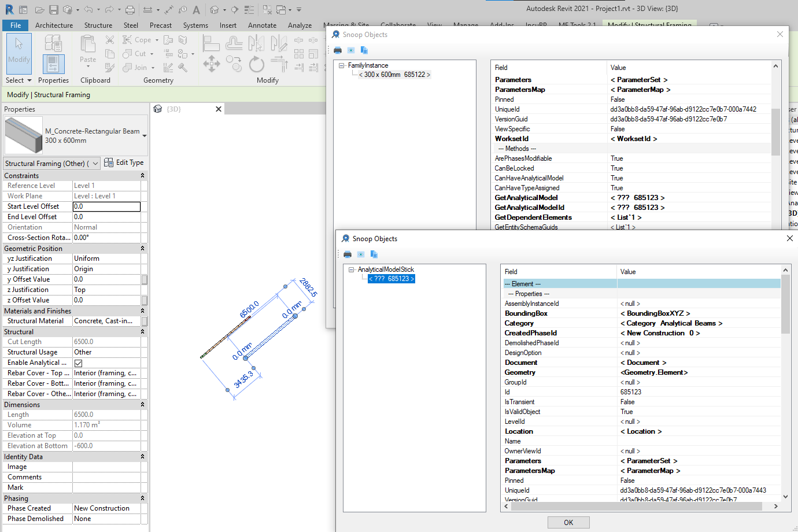The height and width of the screenshot is (532, 798).
Task: Switch to the Architecture ribbon tab
Action: click(54, 25)
